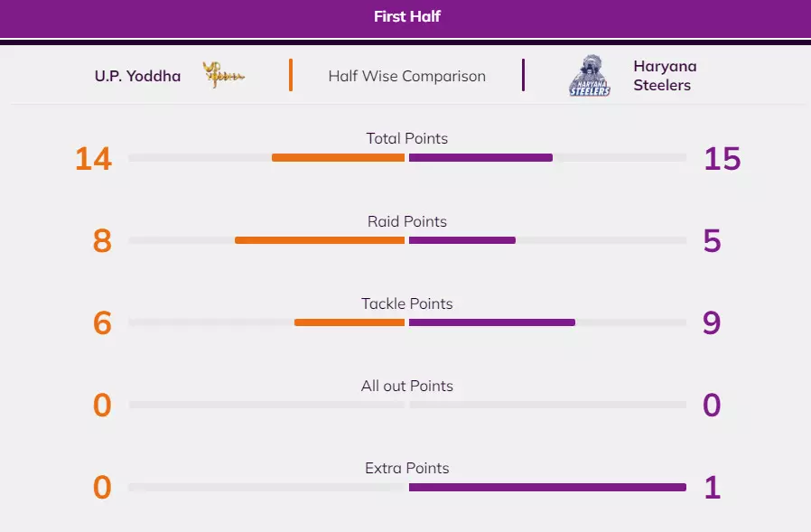
Task: Select the Total Points label
Action: point(406,138)
